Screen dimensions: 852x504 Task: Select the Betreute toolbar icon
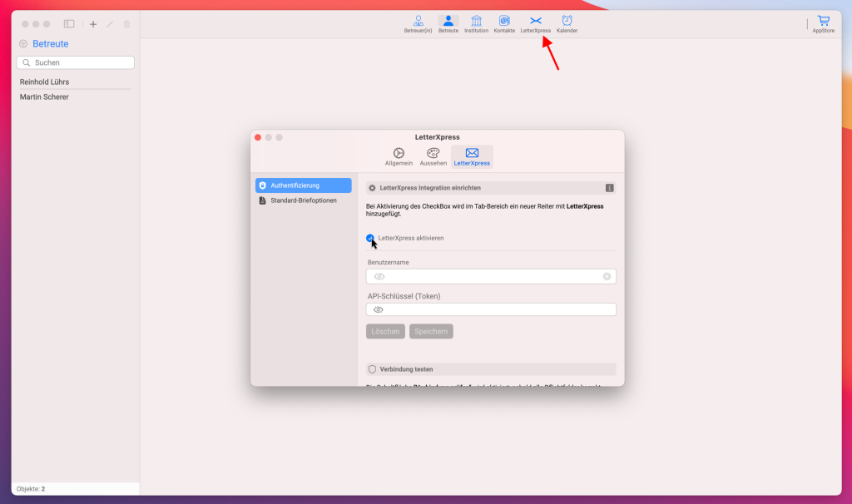click(x=448, y=24)
